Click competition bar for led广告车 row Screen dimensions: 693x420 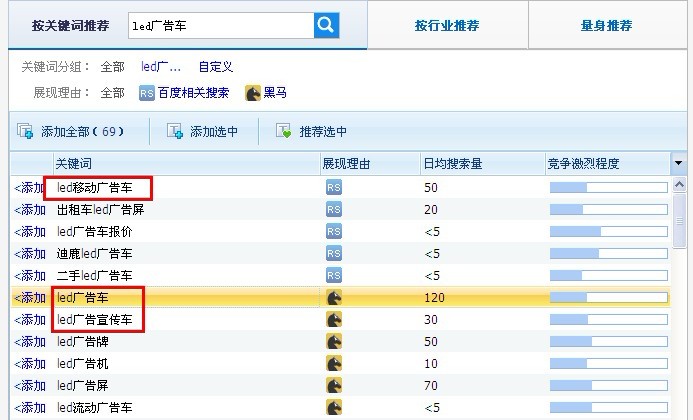[608, 297]
